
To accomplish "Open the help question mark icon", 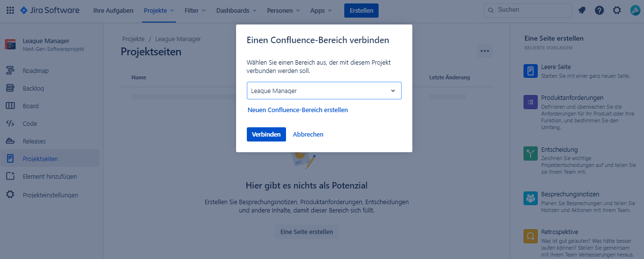I will pos(599,10).
